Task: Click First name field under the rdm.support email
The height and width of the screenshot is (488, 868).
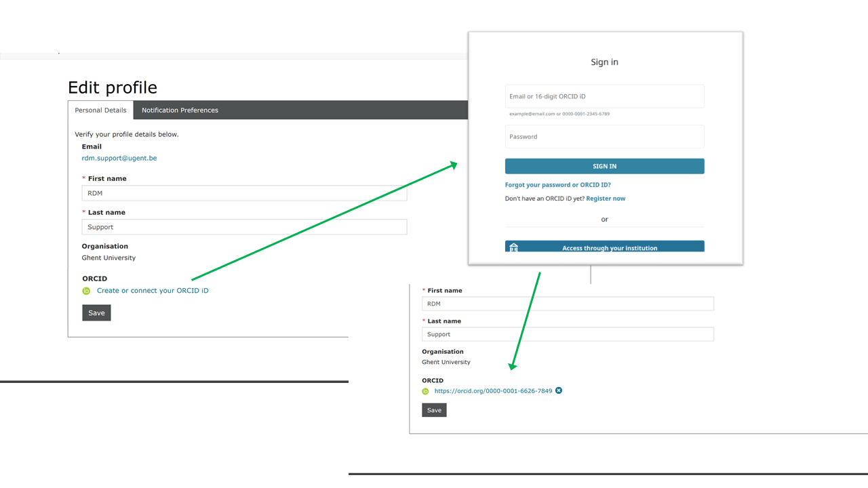Action: click(244, 193)
